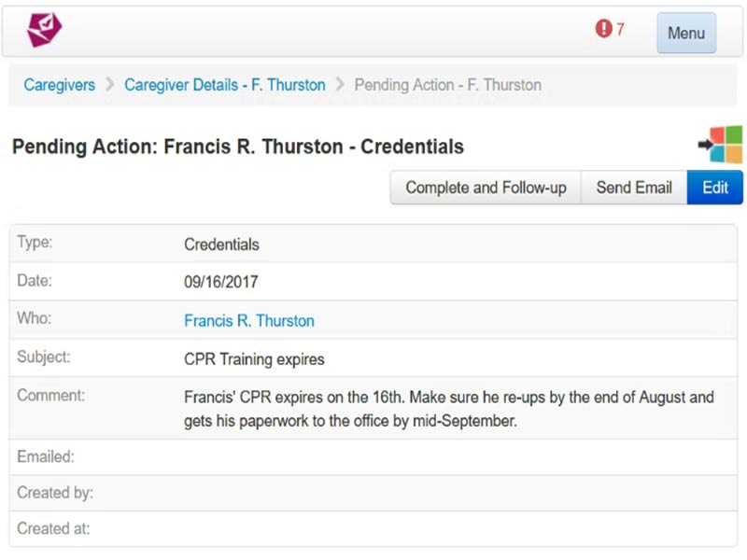The width and height of the screenshot is (747, 560).
Task: Open the Menu button
Action: click(x=685, y=33)
